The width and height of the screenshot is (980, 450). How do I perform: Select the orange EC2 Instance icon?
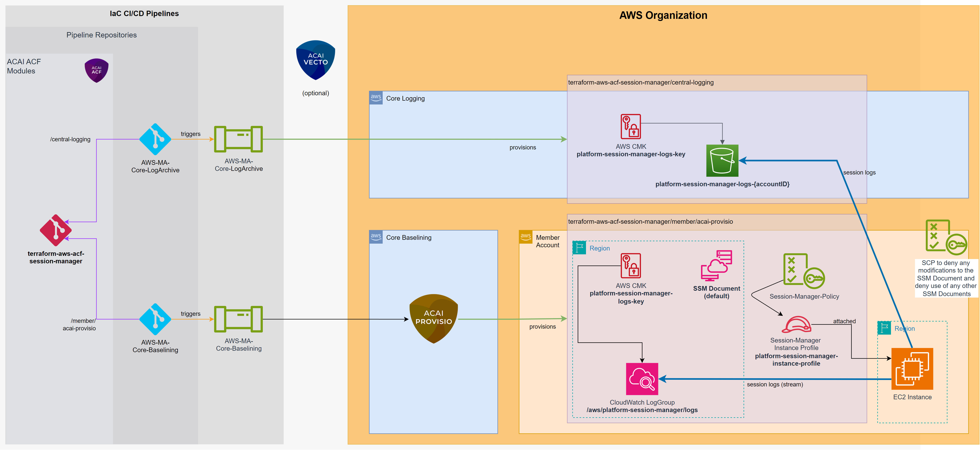tap(912, 369)
